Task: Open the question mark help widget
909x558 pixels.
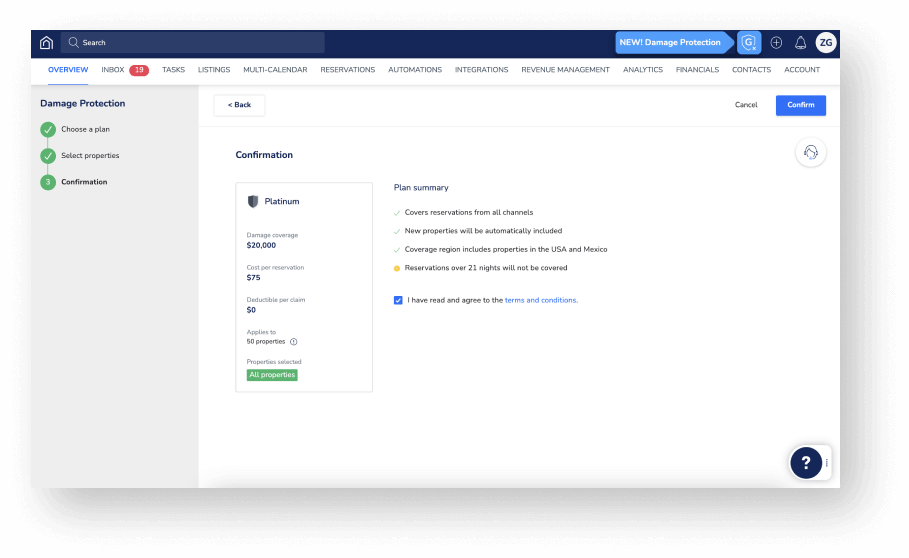Action: 806,462
